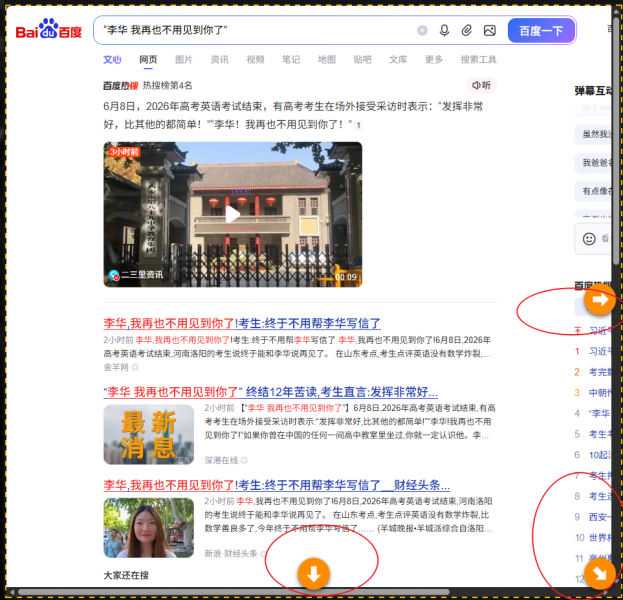This screenshot has height=600, width=623.
Task: Click the verification icon next to 深港在线
Action: 244,460
